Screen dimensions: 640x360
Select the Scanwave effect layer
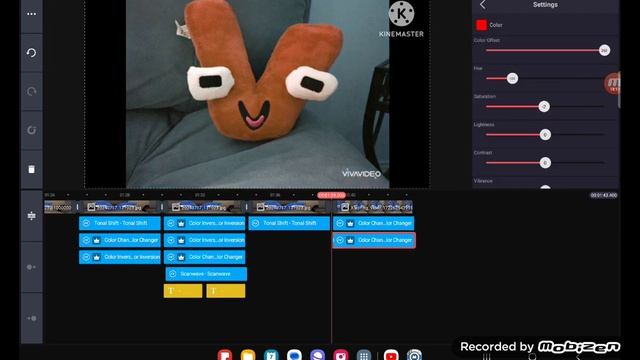point(206,274)
